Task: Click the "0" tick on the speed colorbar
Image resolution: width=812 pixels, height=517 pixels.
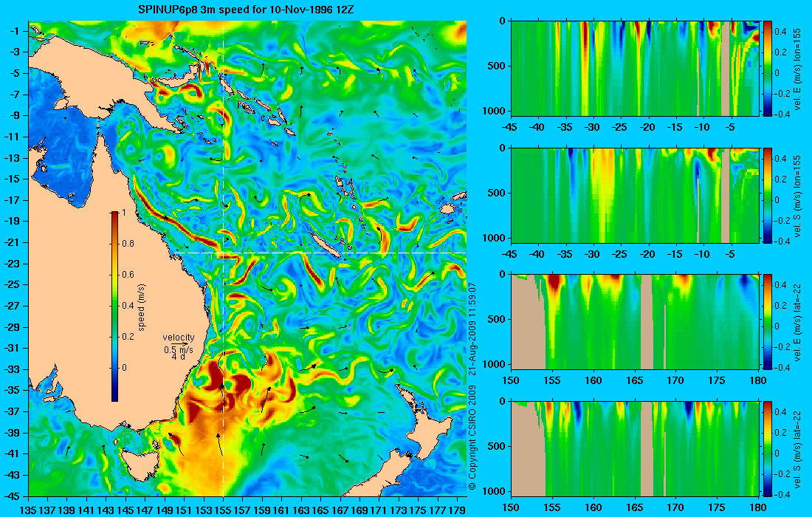Action: click(x=124, y=367)
